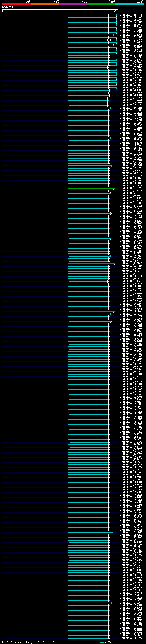Select hit label UniRef100_Q318N5
Screen dimensions: 146x644
(131, 289)
